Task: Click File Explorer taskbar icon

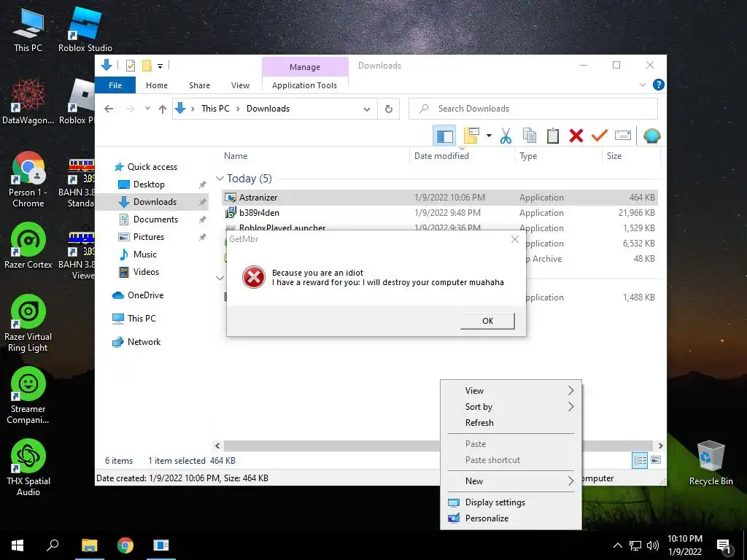Action: coord(89,545)
